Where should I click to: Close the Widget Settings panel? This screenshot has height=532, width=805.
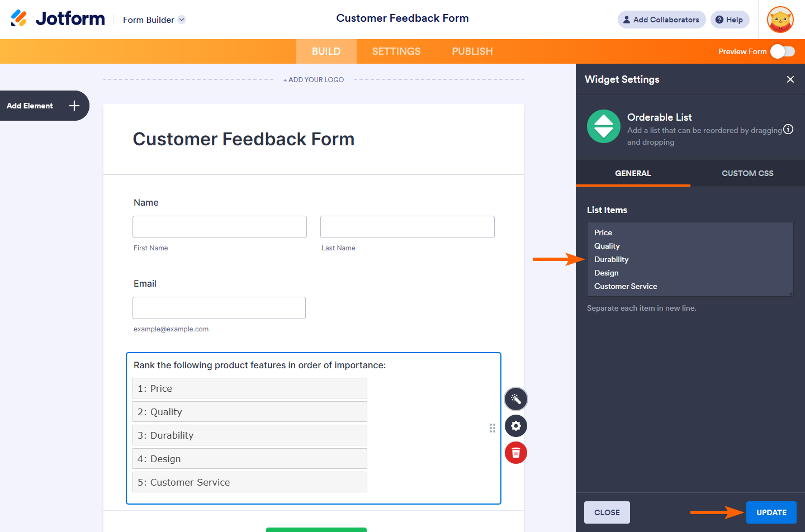coord(790,79)
